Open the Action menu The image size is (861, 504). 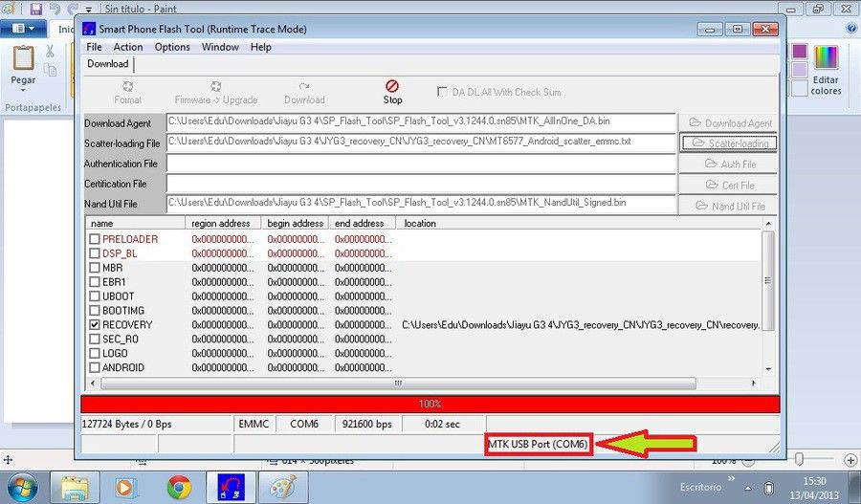pos(128,47)
